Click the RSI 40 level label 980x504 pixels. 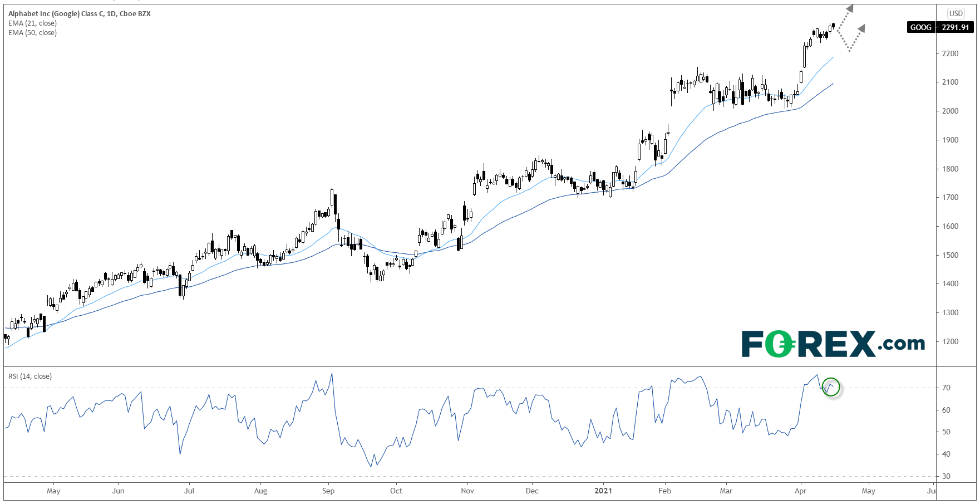[946, 454]
